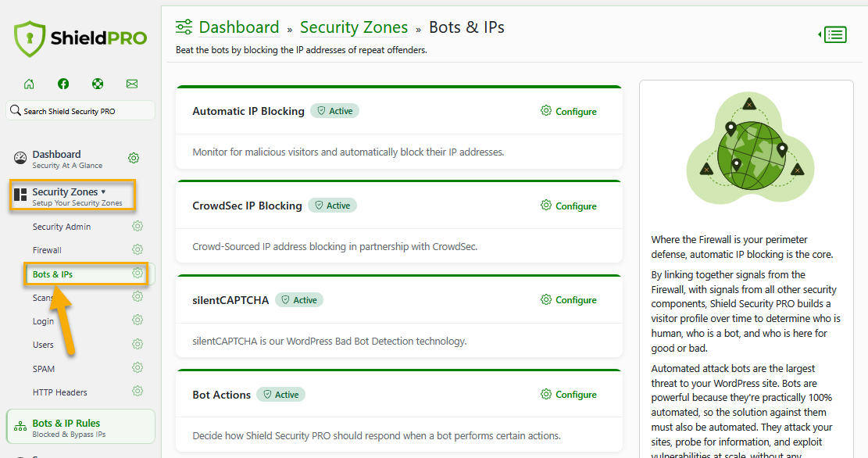Viewport: 868px width, 458px height.
Task: Open the Facebook icon link
Action: [x=63, y=84]
